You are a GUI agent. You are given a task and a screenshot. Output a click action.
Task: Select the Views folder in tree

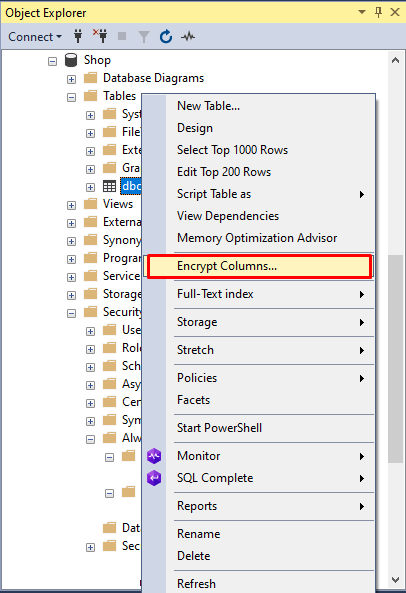pyautogui.click(x=118, y=204)
